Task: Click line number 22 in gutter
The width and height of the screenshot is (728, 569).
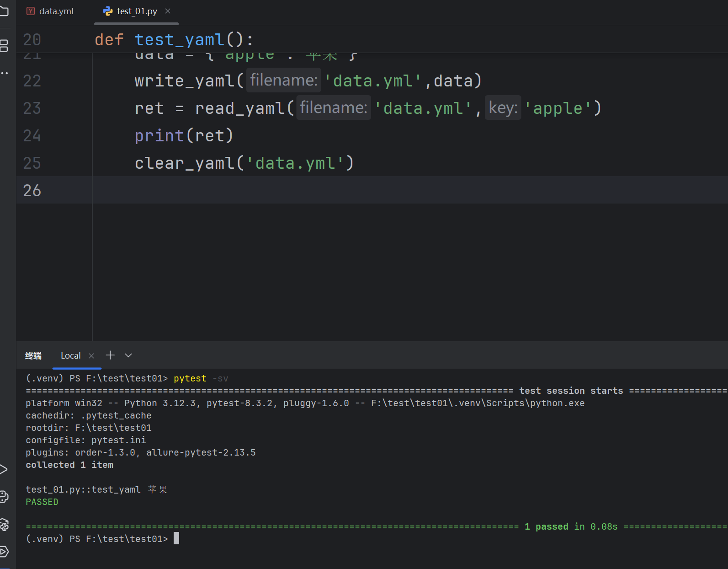Action: point(32,81)
